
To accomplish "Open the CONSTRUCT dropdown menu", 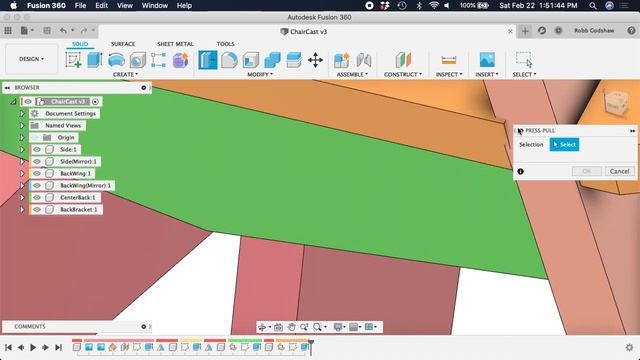I will pyautogui.click(x=403, y=74).
